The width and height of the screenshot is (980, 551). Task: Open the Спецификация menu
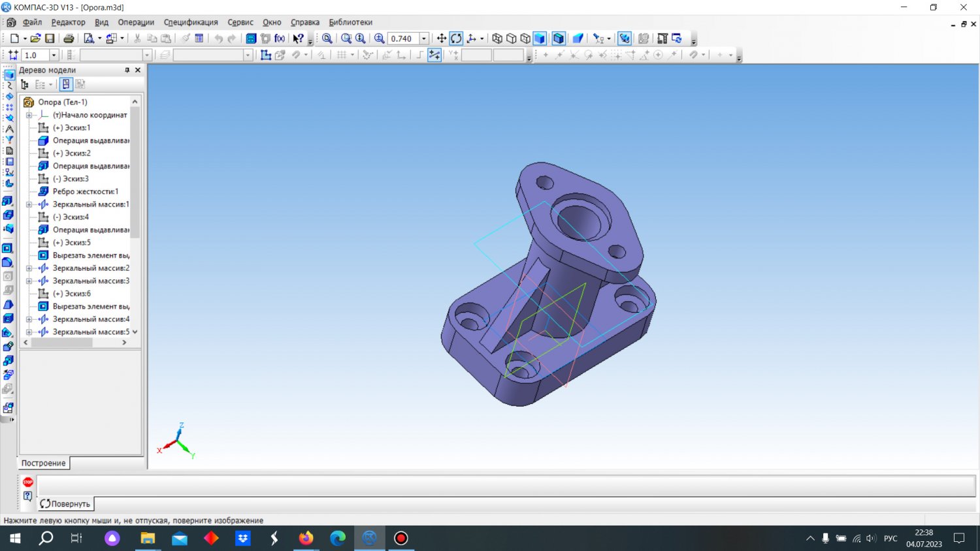(x=191, y=22)
